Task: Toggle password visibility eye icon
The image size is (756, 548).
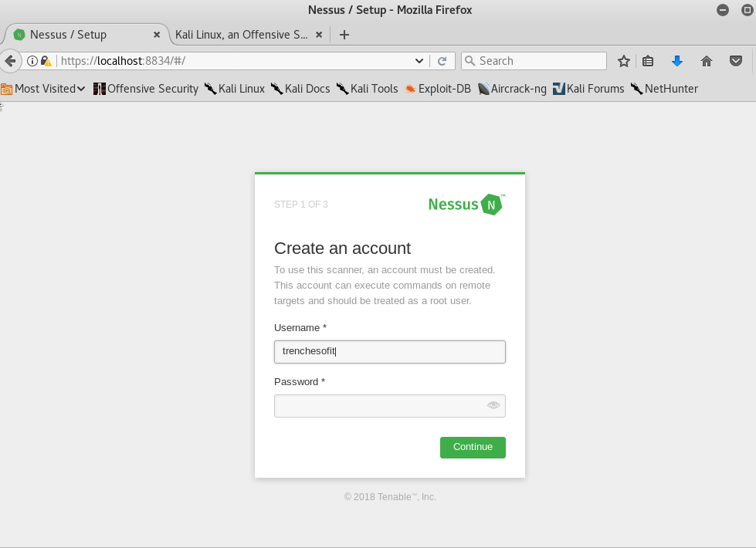Action: 493,405
